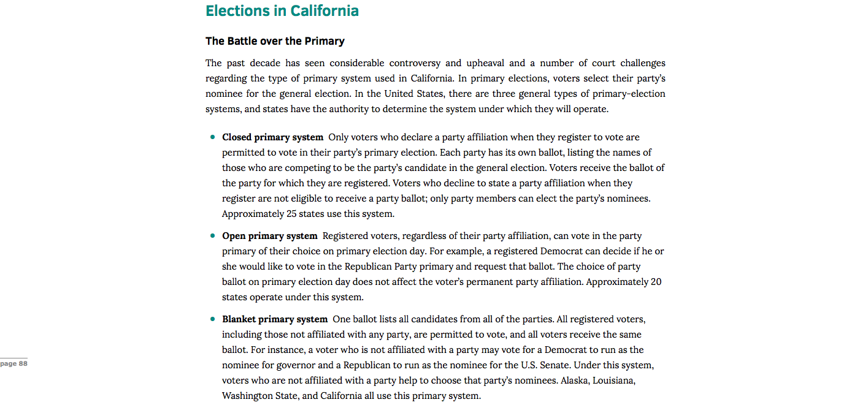
Task: Click the 'Blanket primary system' bold term
Action: point(275,319)
